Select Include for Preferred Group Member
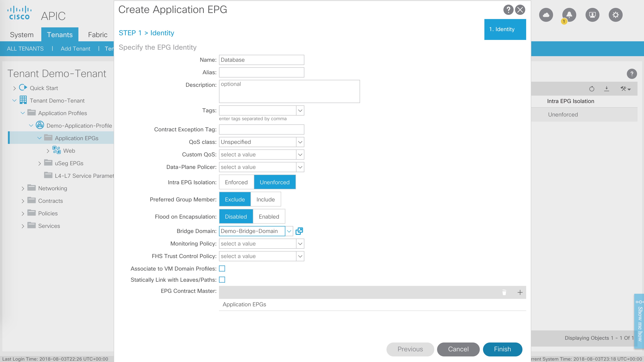 (x=265, y=200)
